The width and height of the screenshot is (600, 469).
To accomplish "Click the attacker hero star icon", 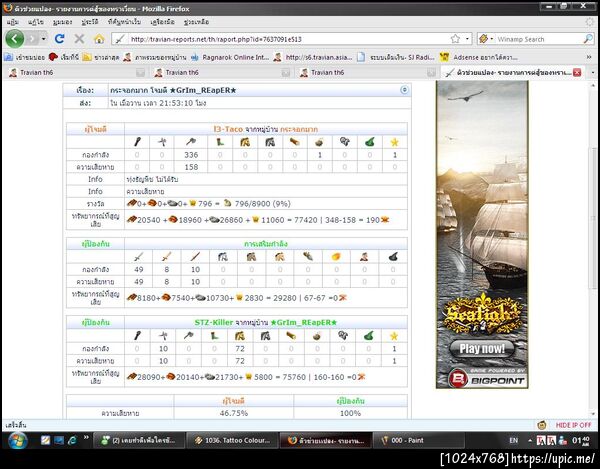I will coord(395,142).
